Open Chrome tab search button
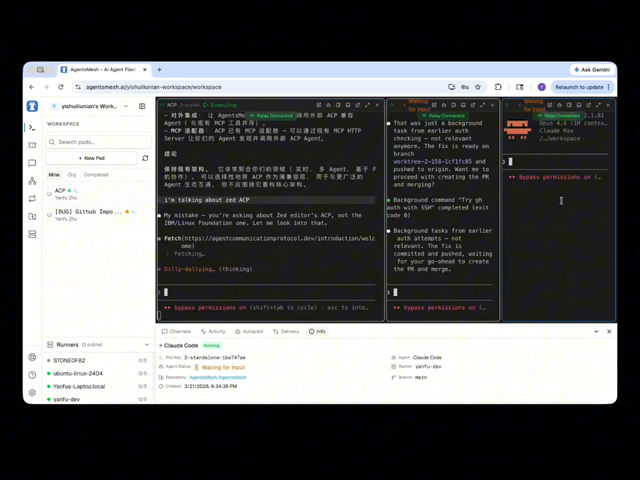The image size is (640, 480). click(40, 70)
